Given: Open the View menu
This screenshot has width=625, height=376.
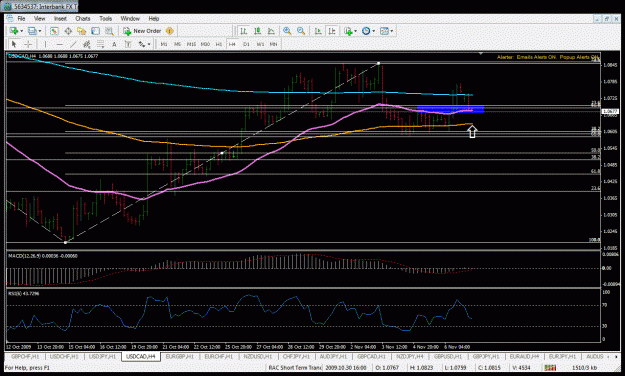Looking at the screenshot, I should pyautogui.click(x=39, y=18).
